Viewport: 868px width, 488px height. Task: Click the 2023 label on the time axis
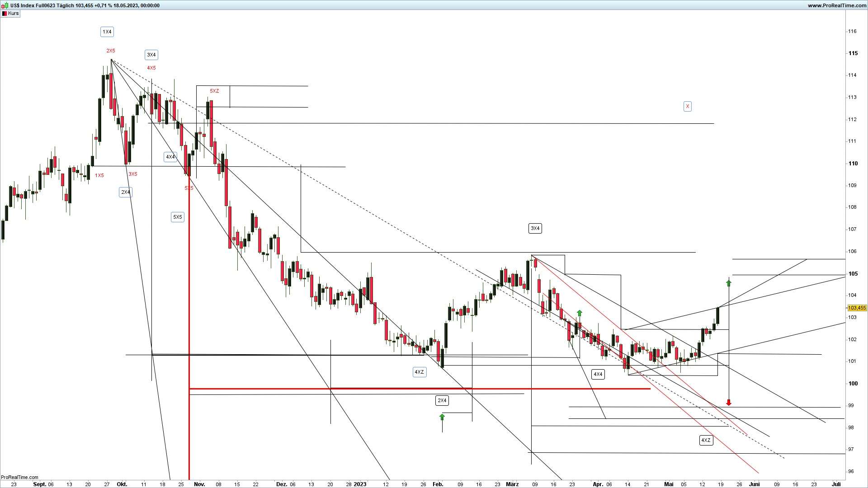[360, 484]
